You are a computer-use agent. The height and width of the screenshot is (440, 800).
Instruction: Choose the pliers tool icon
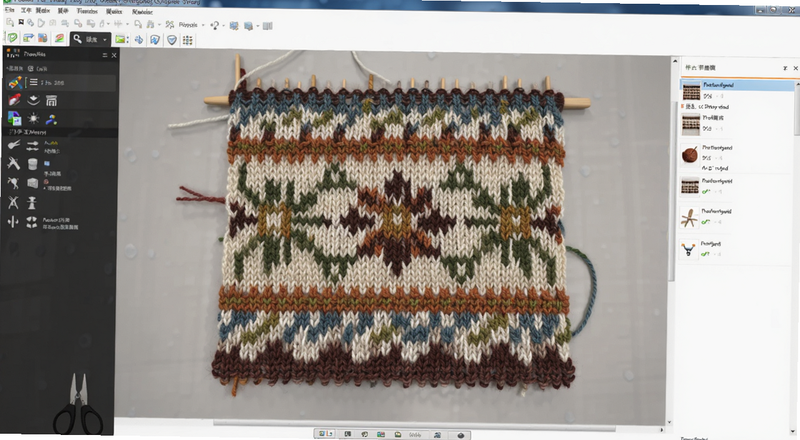coord(14,145)
